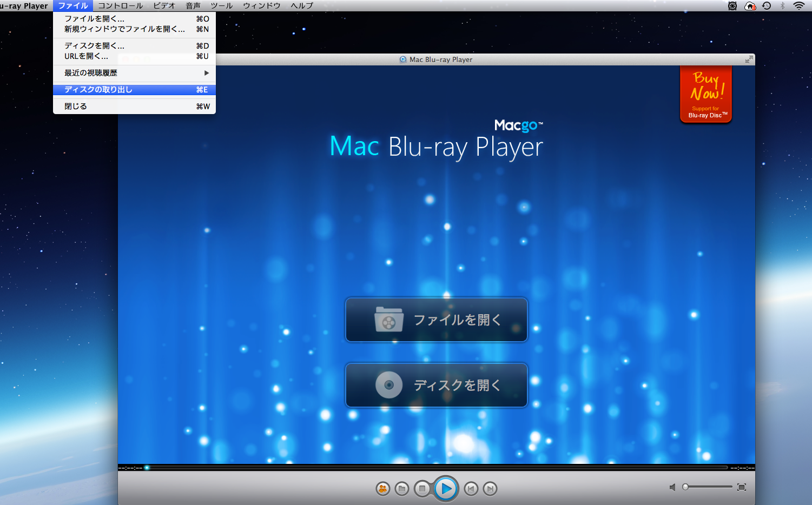Viewport: 812px width, 505px height.
Task: Mute audio with the speaker icon
Action: [x=672, y=487]
